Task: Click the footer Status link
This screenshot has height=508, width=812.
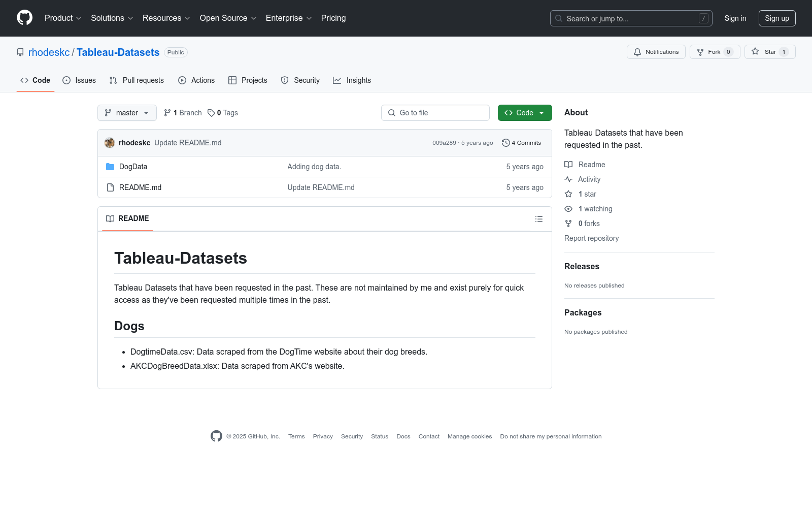Action: [380, 436]
